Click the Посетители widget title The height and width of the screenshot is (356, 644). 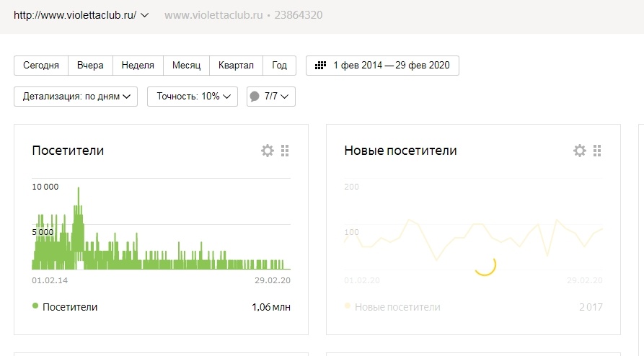68,151
